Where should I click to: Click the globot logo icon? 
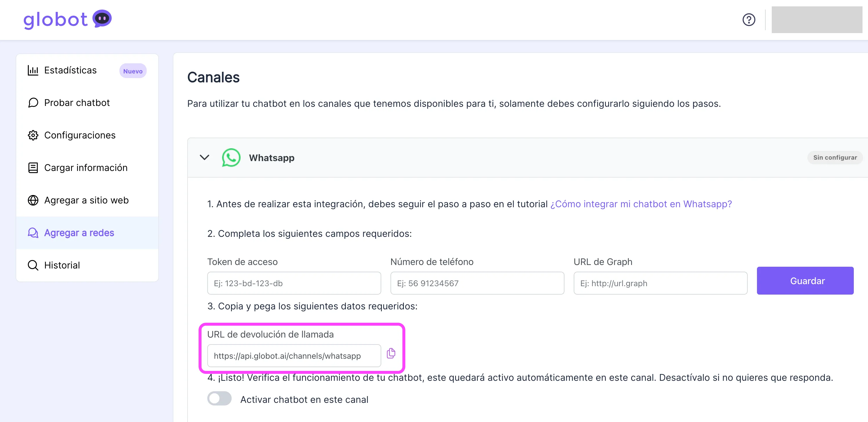pos(102,18)
